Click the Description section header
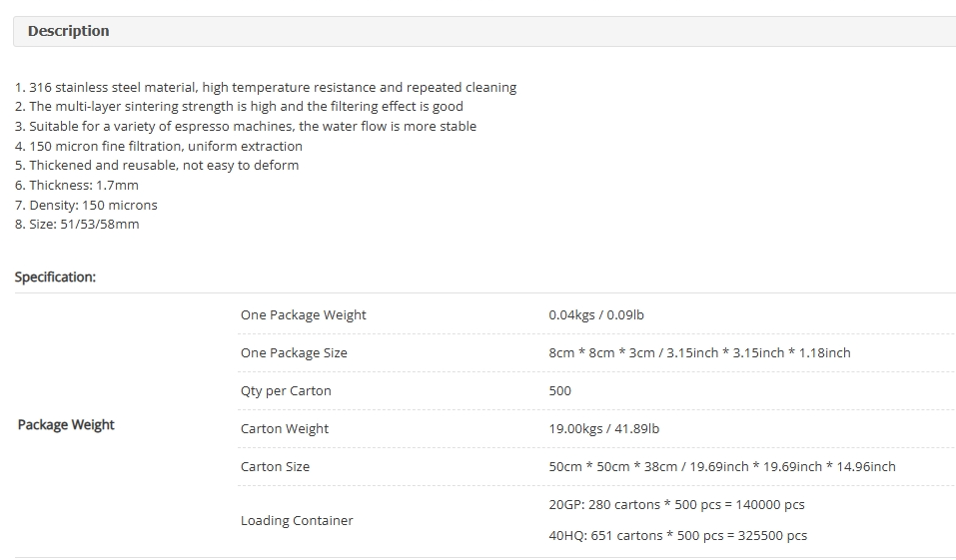Image resolution: width=956 pixels, height=560 pixels. [68, 31]
